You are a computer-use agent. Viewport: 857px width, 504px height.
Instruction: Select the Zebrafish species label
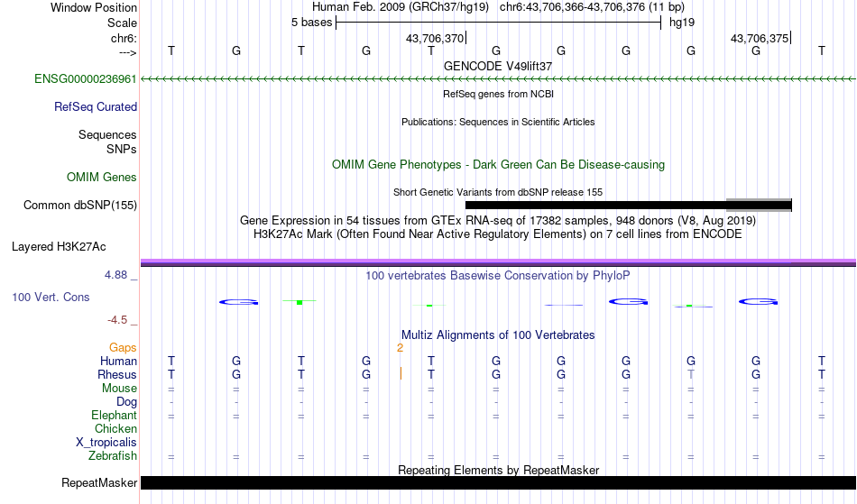(x=113, y=456)
